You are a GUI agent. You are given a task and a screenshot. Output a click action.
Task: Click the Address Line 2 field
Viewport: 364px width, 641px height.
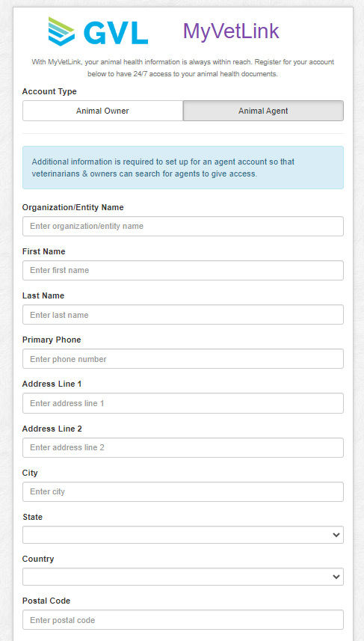pos(183,447)
